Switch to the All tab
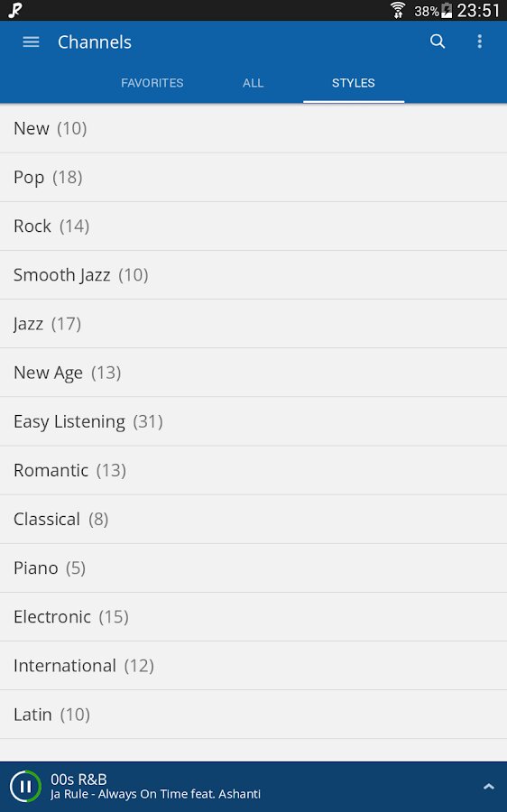Viewport: 507px width, 812px height. pyautogui.click(x=253, y=83)
